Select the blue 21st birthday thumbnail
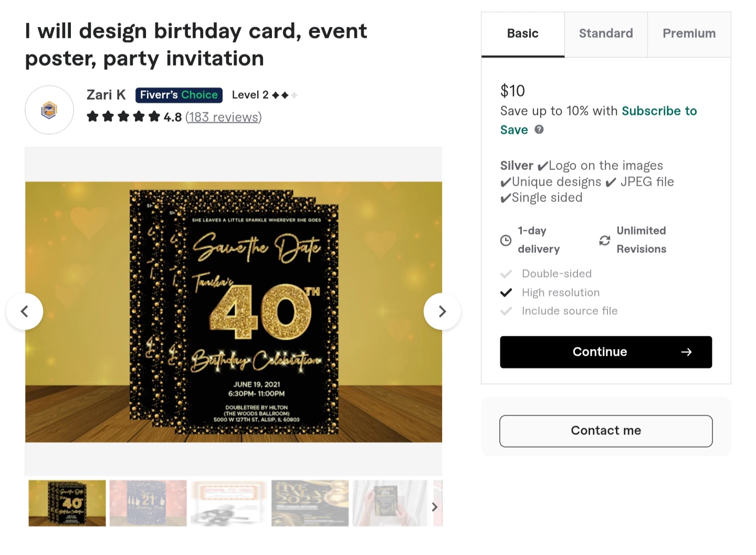Image resolution: width=756 pixels, height=555 pixels. (148, 503)
